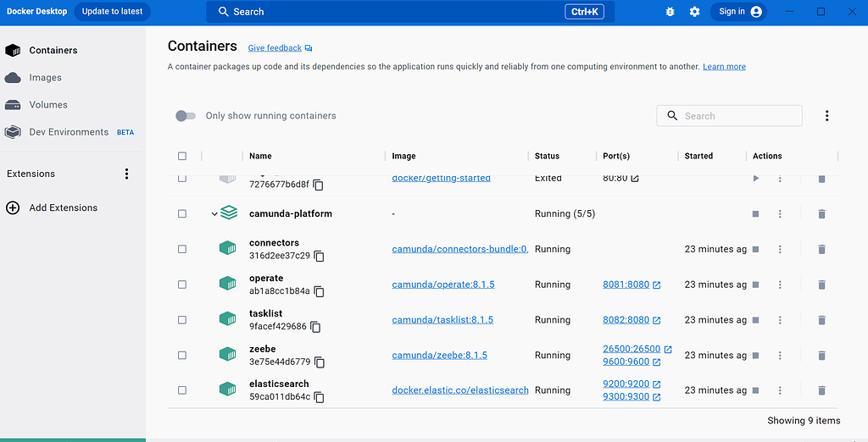Delete the zeebe container
The height and width of the screenshot is (442, 868).
[821, 356]
